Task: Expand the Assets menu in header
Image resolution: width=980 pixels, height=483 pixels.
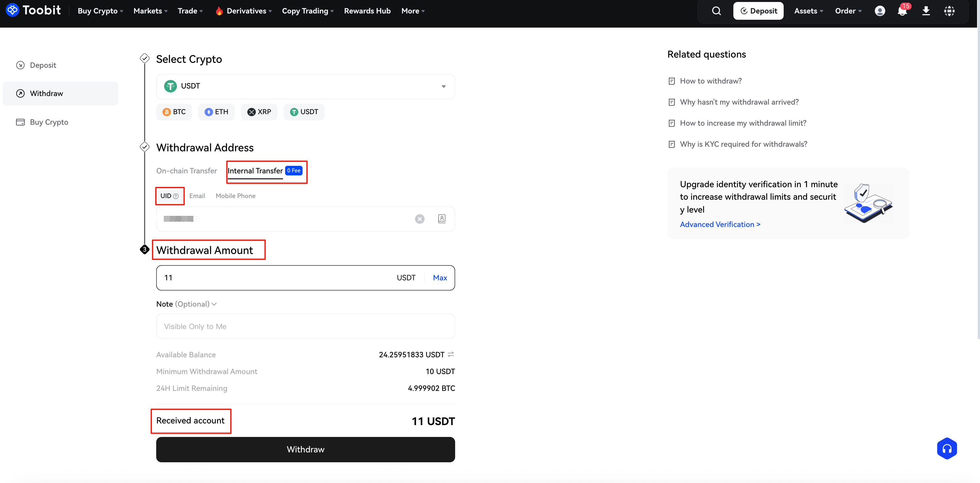Action: (x=808, y=11)
